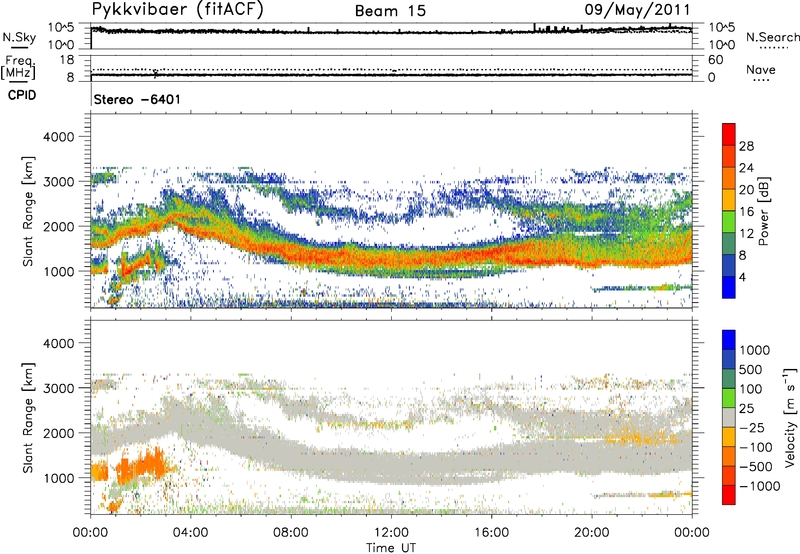Screen dimensions: 800x554
Task: Click the red power band at 12:00 UT
Action: click(391, 257)
